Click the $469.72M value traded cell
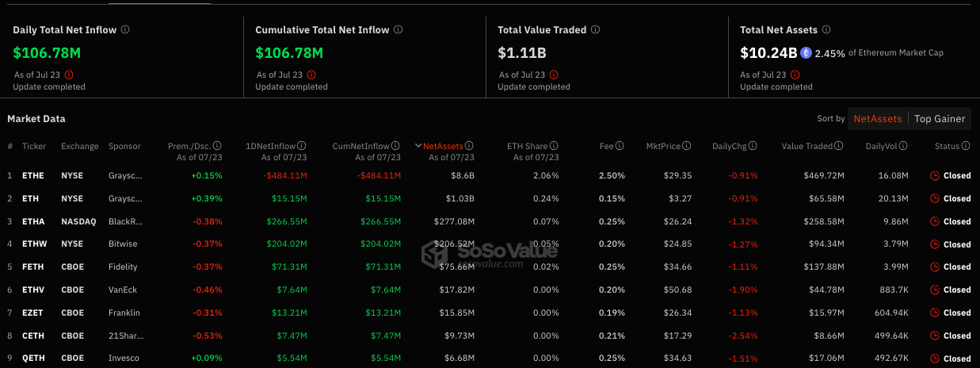This screenshot has height=368, width=980. [x=822, y=175]
